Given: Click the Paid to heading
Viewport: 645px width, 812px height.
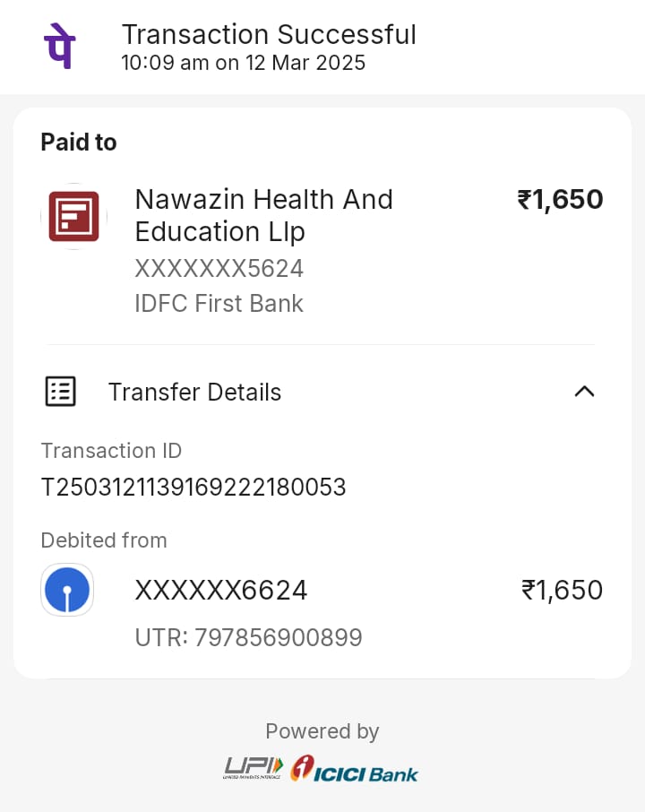Looking at the screenshot, I should click(79, 143).
